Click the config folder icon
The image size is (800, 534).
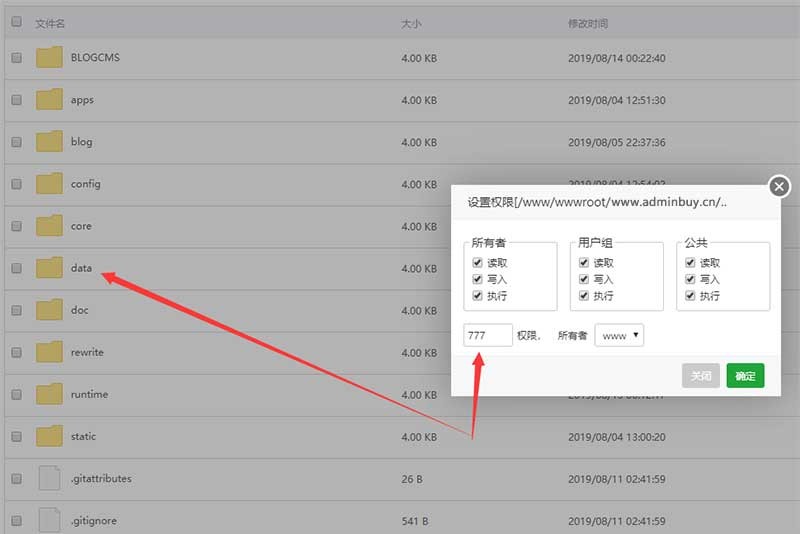pos(49,184)
